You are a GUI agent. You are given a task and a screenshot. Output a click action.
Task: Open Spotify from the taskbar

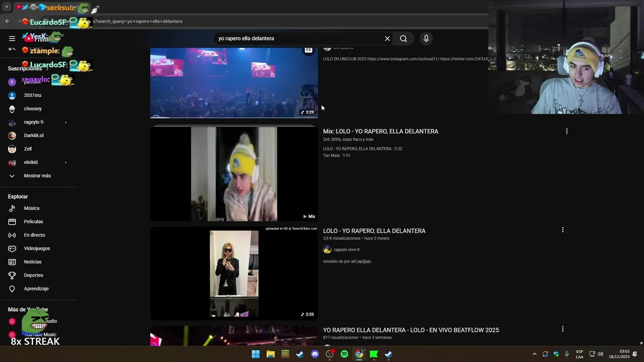344,354
